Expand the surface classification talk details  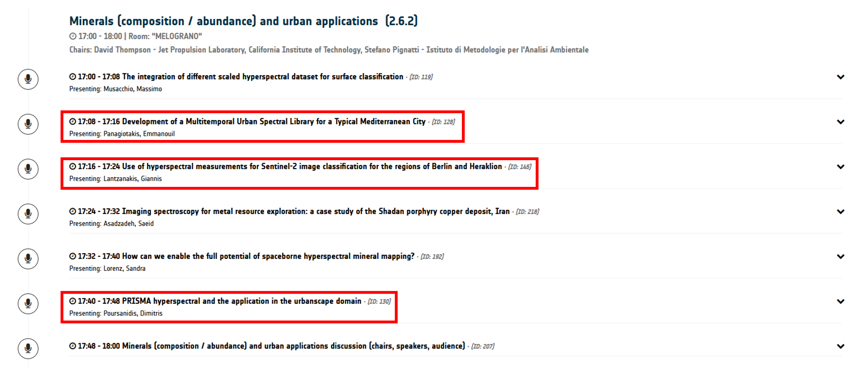(x=840, y=77)
